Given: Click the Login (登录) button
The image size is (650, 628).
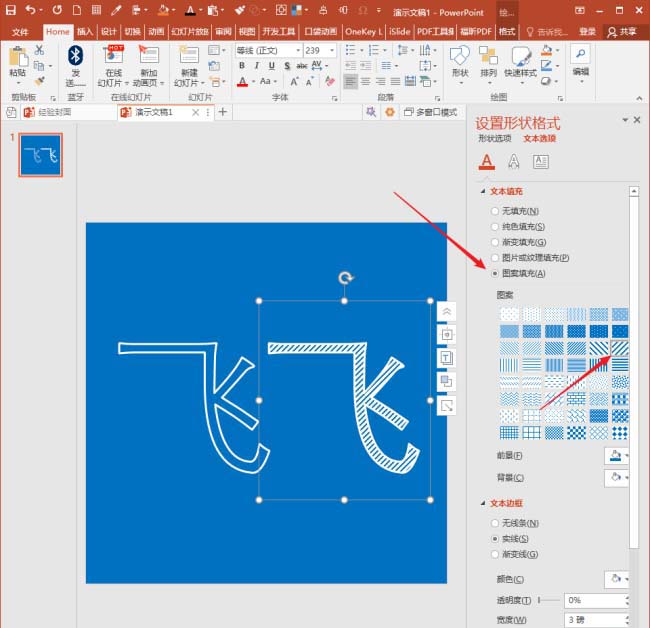Looking at the screenshot, I should click(587, 32).
